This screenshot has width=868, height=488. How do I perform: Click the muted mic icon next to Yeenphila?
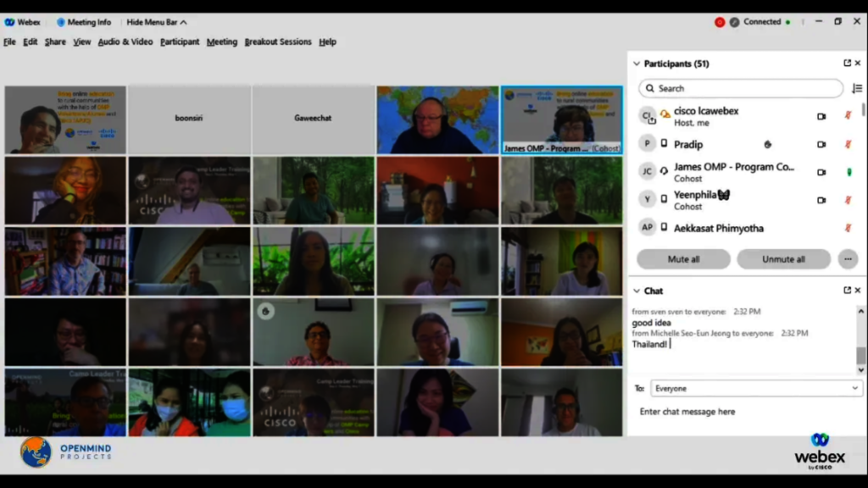[x=847, y=200]
